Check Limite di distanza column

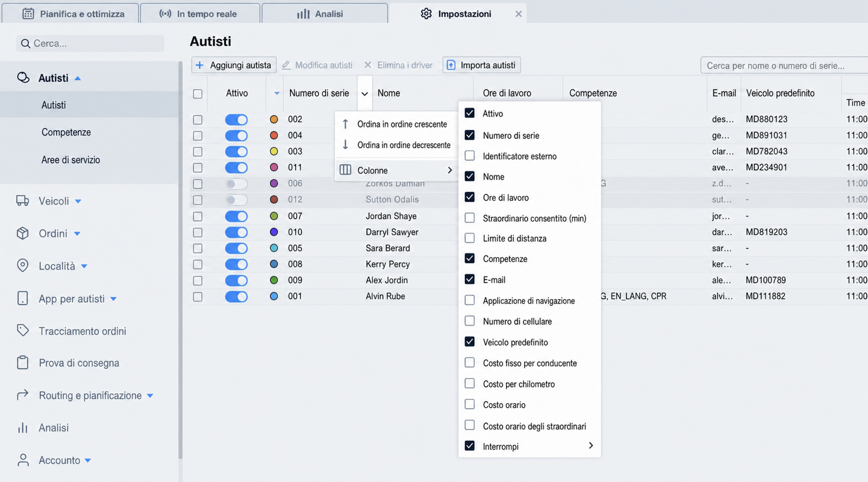coord(470,238)
